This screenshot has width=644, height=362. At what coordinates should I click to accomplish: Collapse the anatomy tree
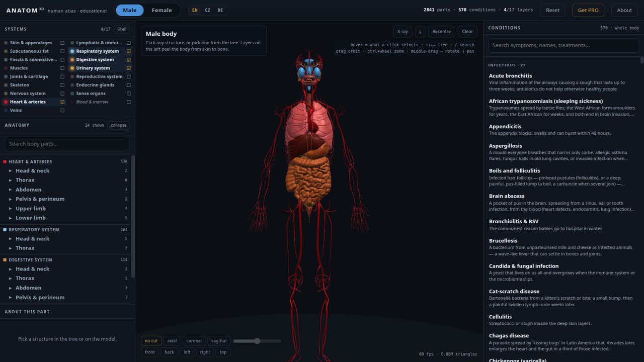coord(119,125)
